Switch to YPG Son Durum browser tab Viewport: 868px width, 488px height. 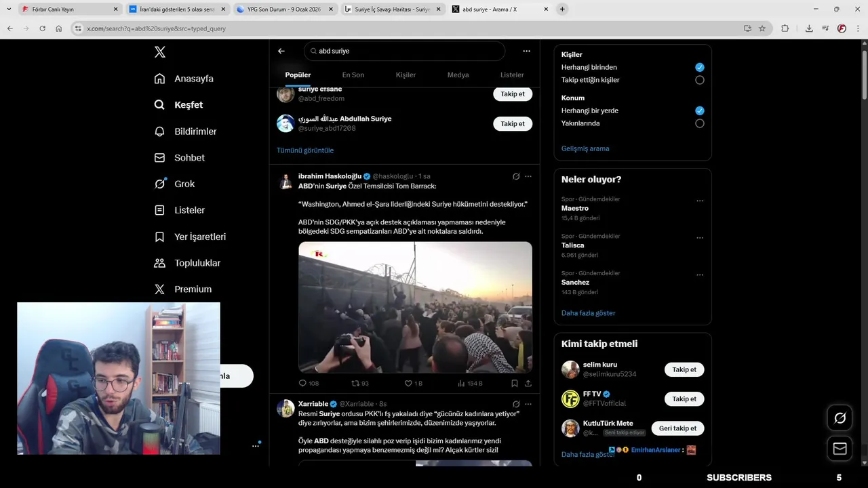tap(284, 9)
